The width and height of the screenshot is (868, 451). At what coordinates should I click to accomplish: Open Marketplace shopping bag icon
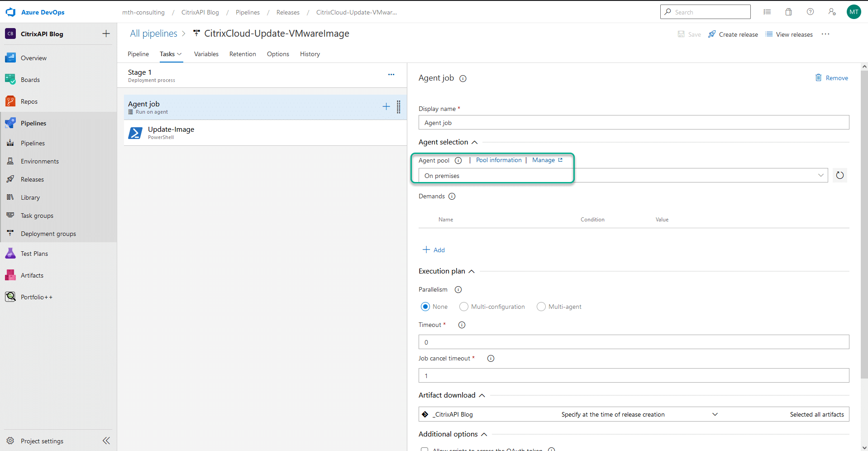click(789, 12)
